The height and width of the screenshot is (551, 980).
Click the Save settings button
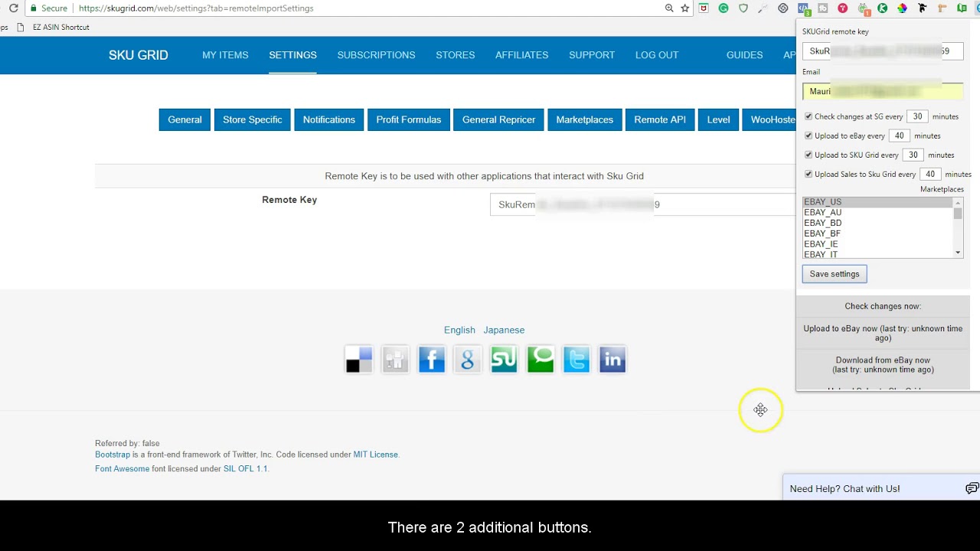click(834, 274)
